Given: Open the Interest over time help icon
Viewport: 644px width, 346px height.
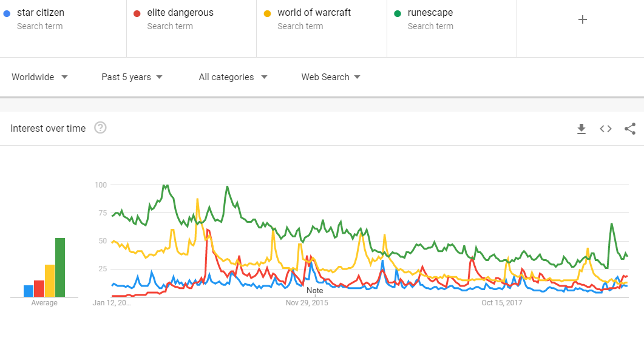Looking at the screenshot, I should [x=100, y=128].
